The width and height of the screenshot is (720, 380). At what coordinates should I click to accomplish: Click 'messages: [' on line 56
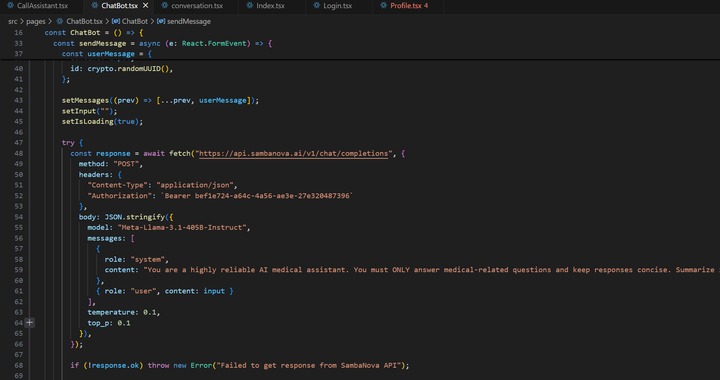pos(111,238)
